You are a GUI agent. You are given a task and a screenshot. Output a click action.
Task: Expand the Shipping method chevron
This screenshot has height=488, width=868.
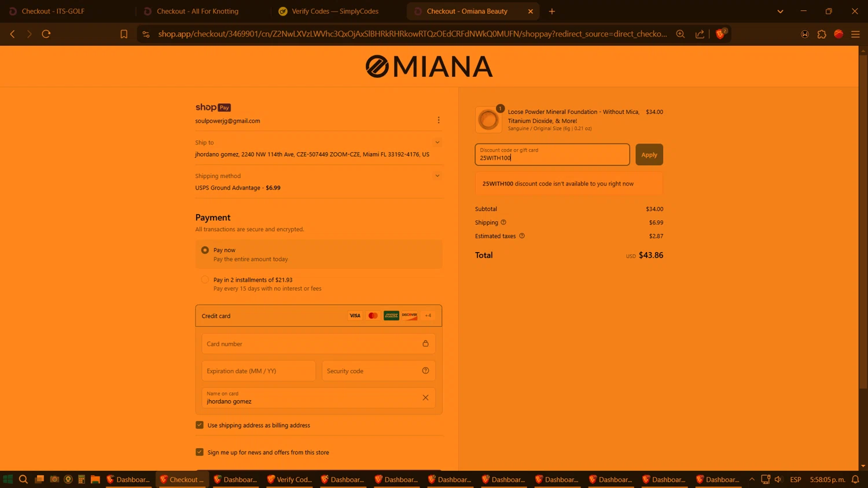437,176
